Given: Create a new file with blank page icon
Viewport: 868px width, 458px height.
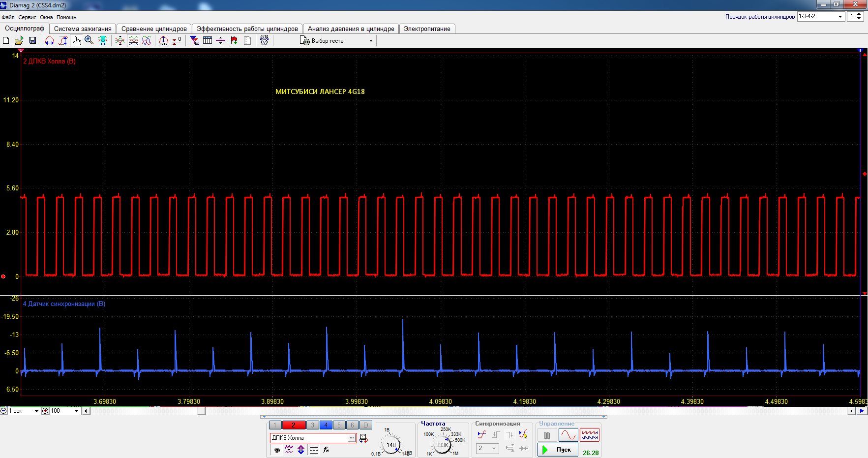Looking at the screenshot, I should point(6,41).
